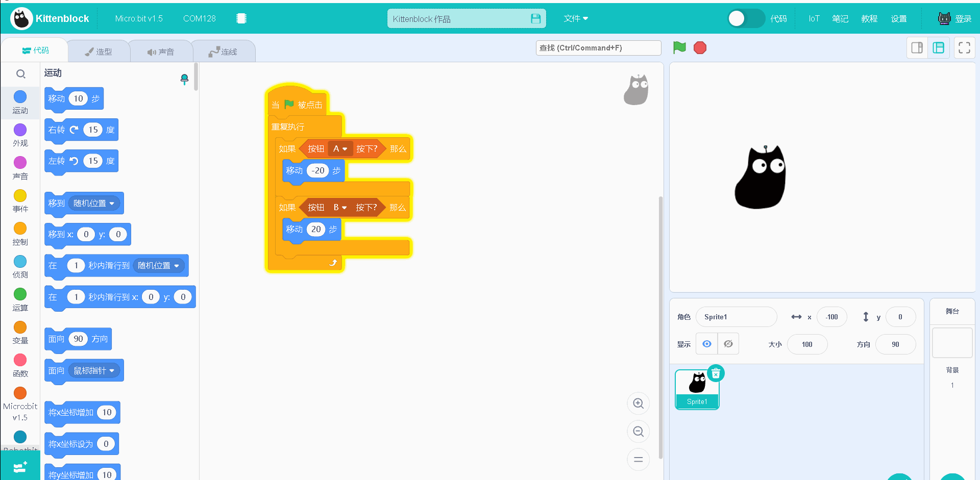Click the Kittenblock cat logo
The image size is (980, 480).
coord(21,19)
